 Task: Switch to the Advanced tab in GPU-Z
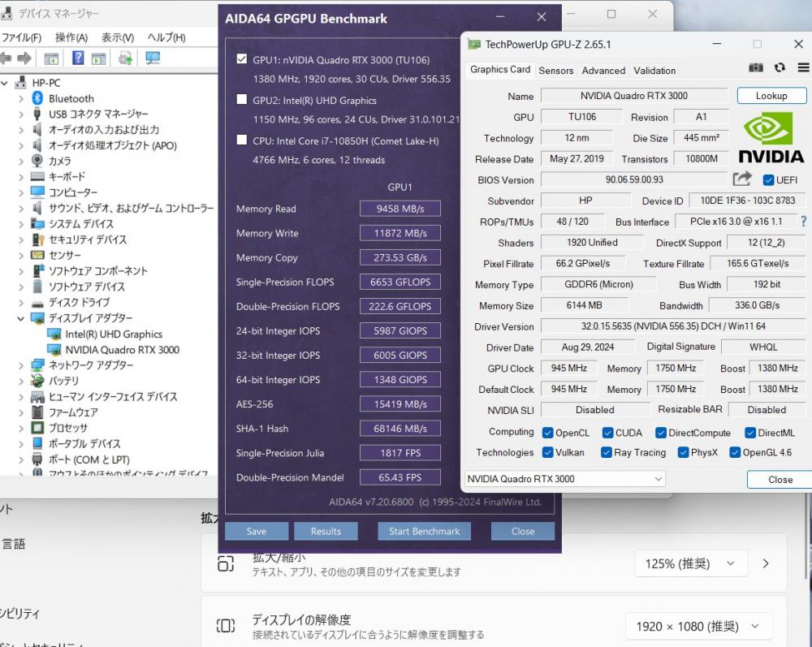(x=603, y=71)
